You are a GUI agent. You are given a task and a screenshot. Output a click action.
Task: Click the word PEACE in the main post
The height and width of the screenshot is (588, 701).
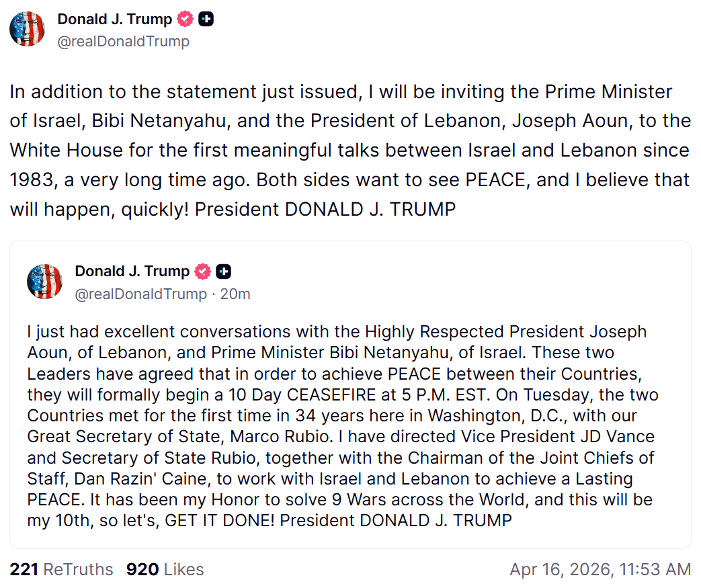coord(491,180)
